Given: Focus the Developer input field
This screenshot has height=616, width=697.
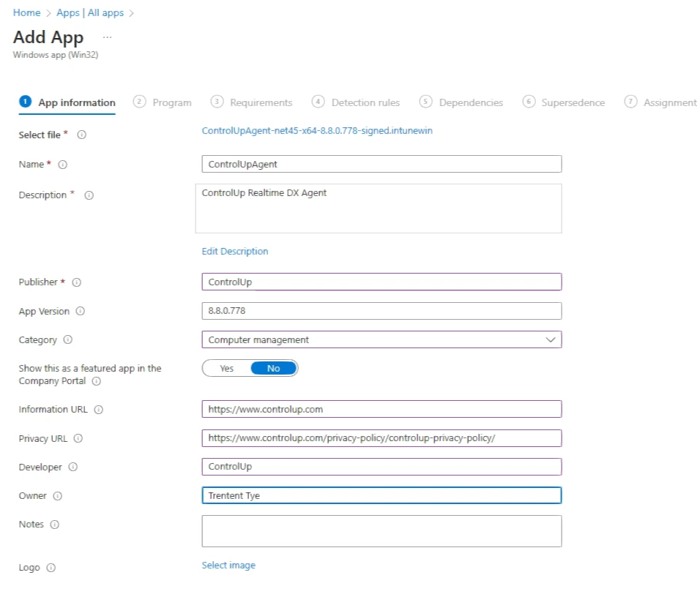Looking at the screenshot, I should pos(381,467).
